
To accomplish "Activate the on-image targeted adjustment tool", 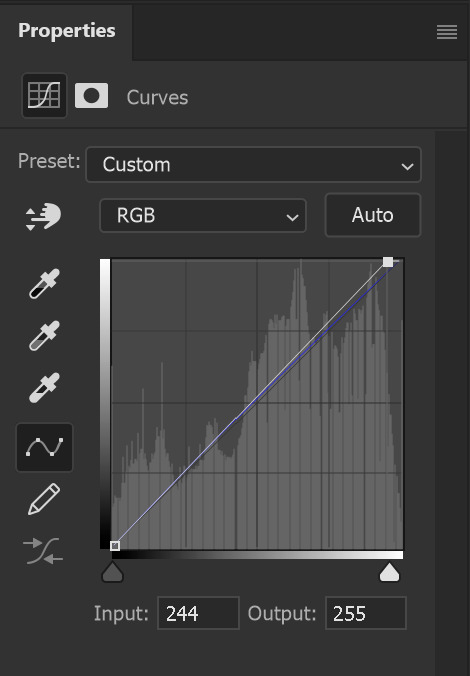I will tap(43, 216).
